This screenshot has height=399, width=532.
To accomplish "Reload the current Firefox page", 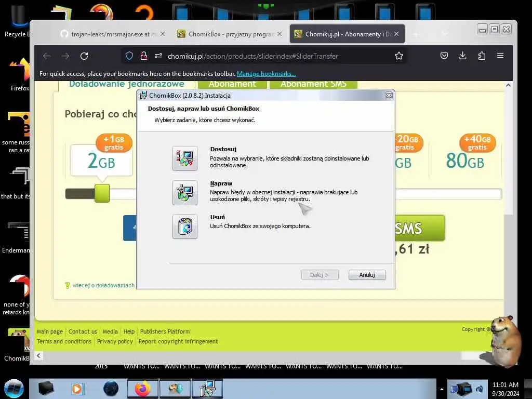I will coord(84,56).
